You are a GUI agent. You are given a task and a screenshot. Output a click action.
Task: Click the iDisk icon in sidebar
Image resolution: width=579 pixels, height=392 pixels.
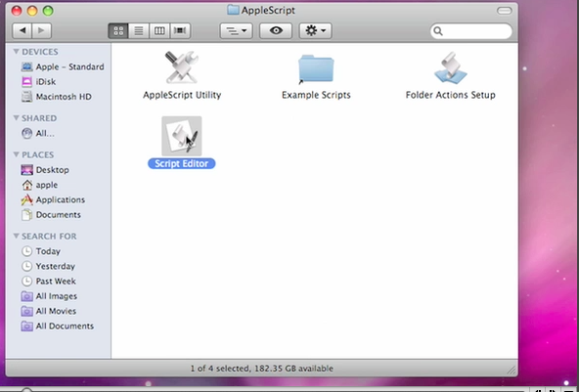27,81
